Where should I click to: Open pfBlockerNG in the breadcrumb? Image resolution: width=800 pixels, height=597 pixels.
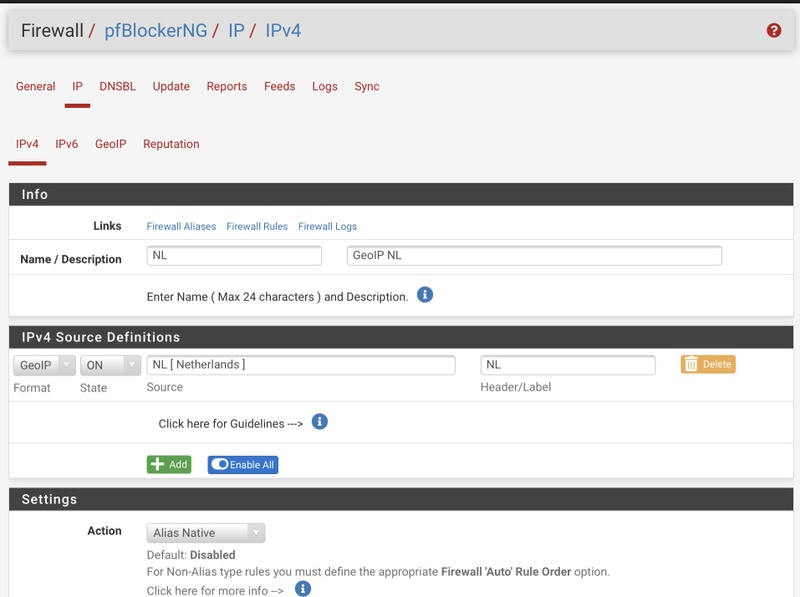tap(156, 31)
